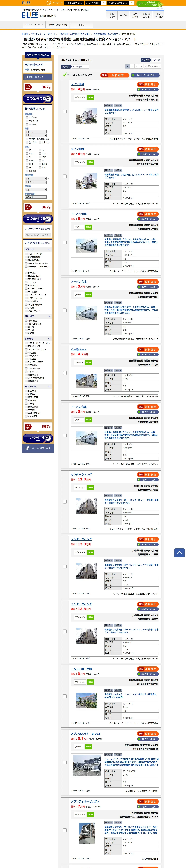
Task: Check the ペット可 condition
Action: click(26, 400)
